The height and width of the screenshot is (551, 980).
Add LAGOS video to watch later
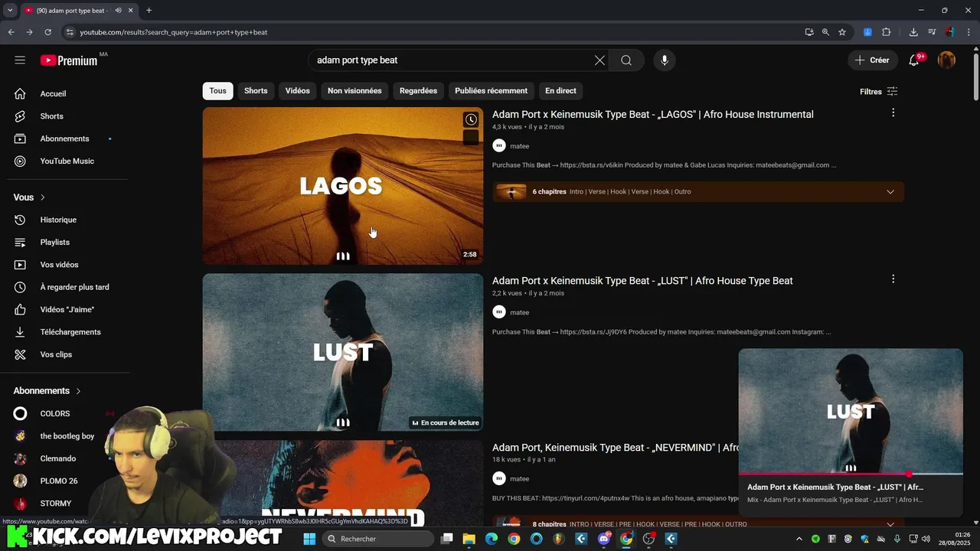[x=471, y=119]
